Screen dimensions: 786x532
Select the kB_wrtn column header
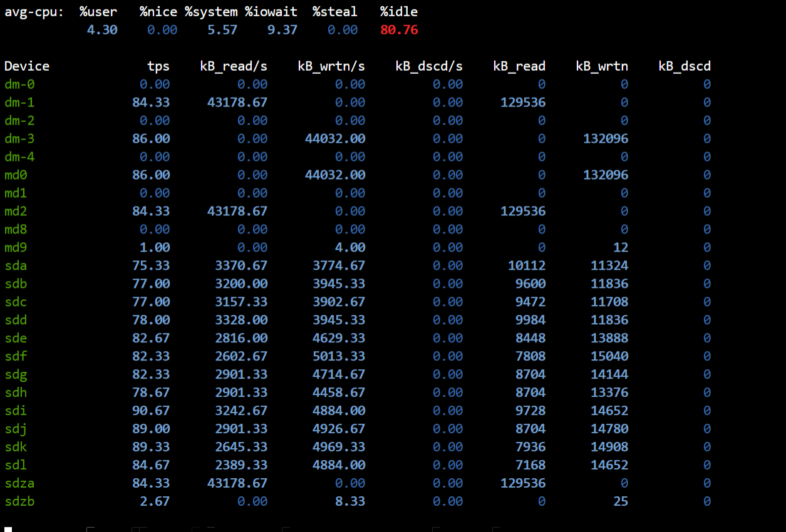(x=602, y=66)
